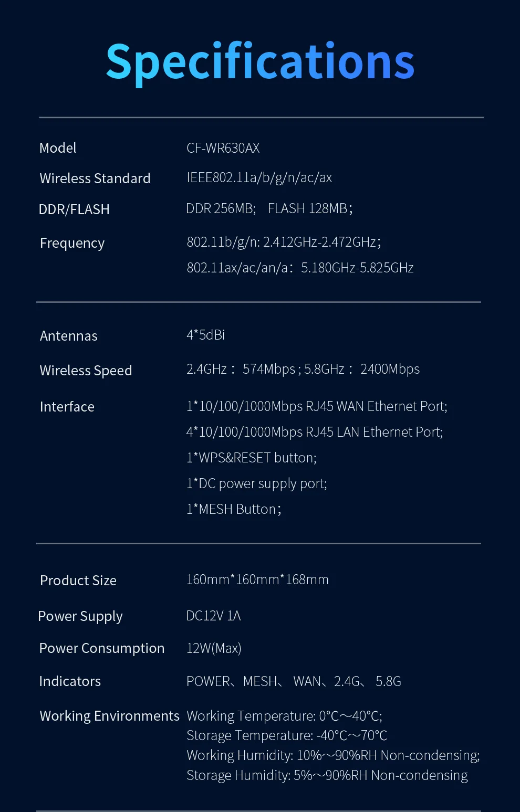
Task: Click the Antennas label
Action: coord(69,336)
